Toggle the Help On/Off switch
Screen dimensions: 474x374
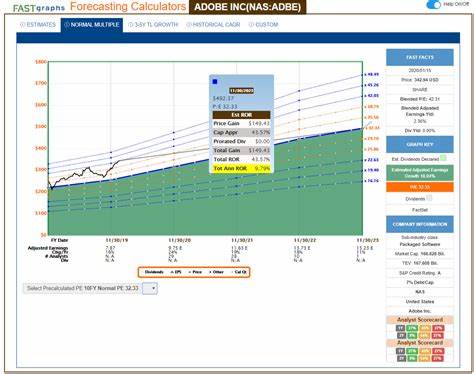[x=433, y=5]
